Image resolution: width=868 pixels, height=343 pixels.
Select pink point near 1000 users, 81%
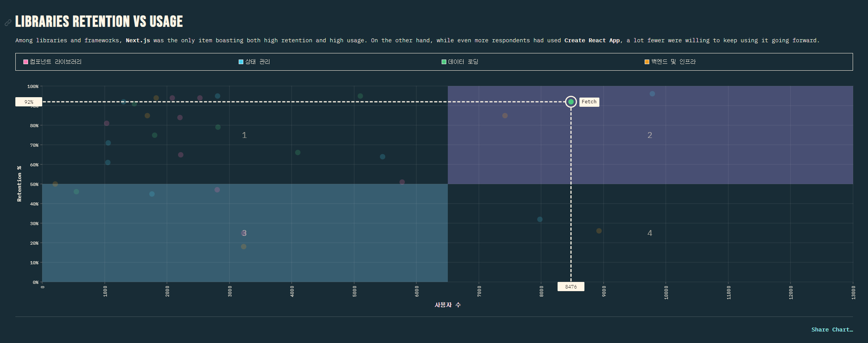[x=107, y=123]
